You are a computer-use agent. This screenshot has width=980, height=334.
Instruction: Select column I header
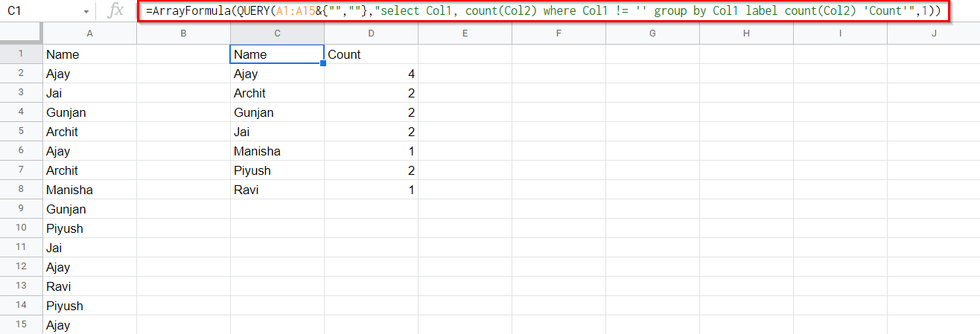click(x=840, y=33)
